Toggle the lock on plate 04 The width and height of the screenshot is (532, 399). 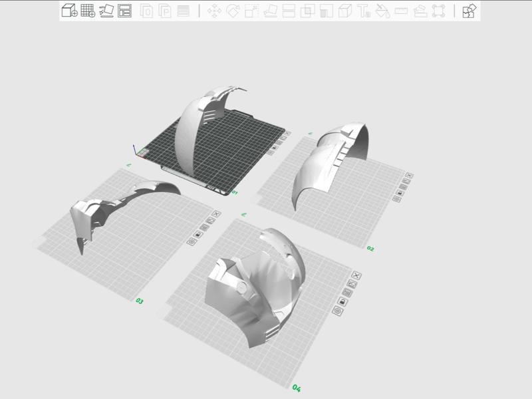342,301
